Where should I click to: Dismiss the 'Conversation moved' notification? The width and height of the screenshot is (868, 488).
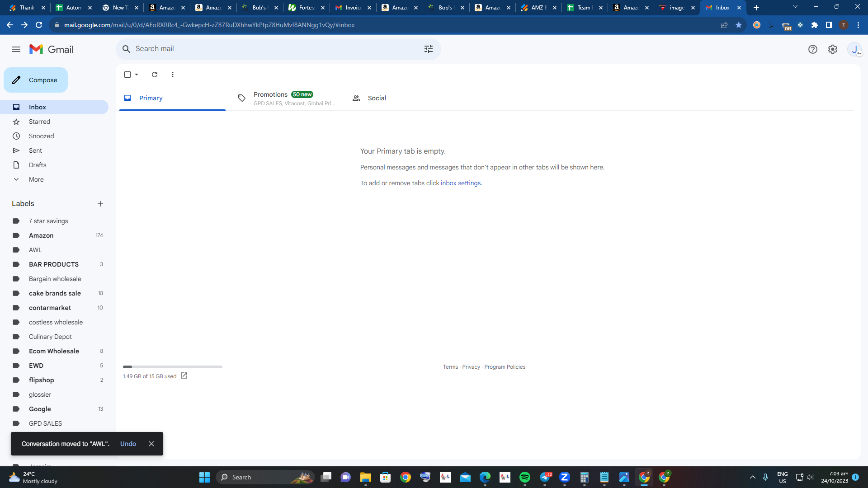(x=151, y=444)
